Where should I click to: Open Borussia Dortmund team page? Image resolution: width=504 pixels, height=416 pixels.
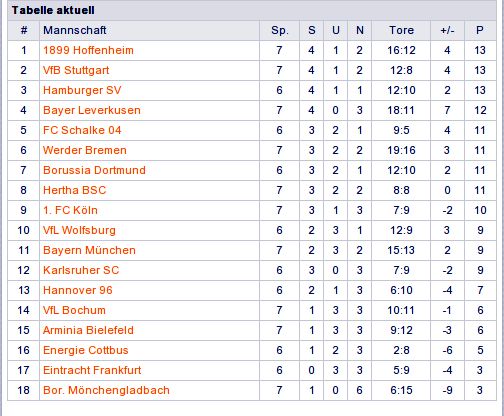pos(94,170)
